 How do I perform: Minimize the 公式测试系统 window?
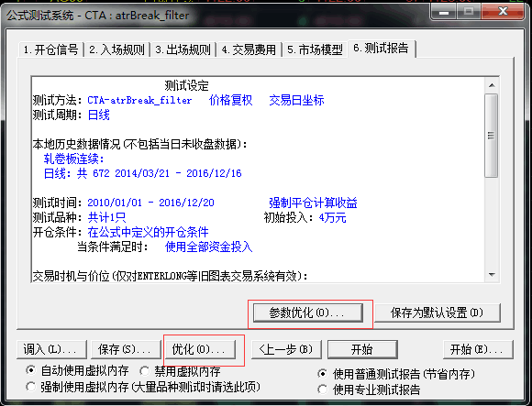[443, 12]
